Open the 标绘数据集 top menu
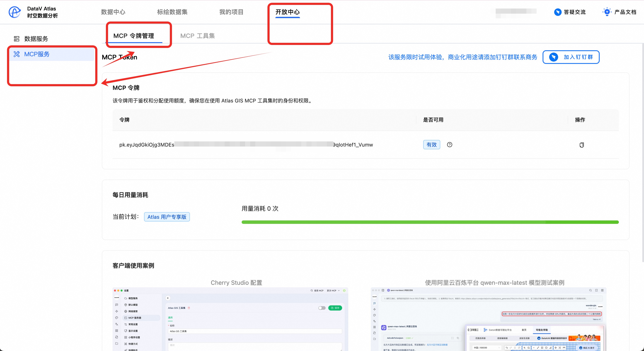The image size is (644, 351). (x=172, y=12)
